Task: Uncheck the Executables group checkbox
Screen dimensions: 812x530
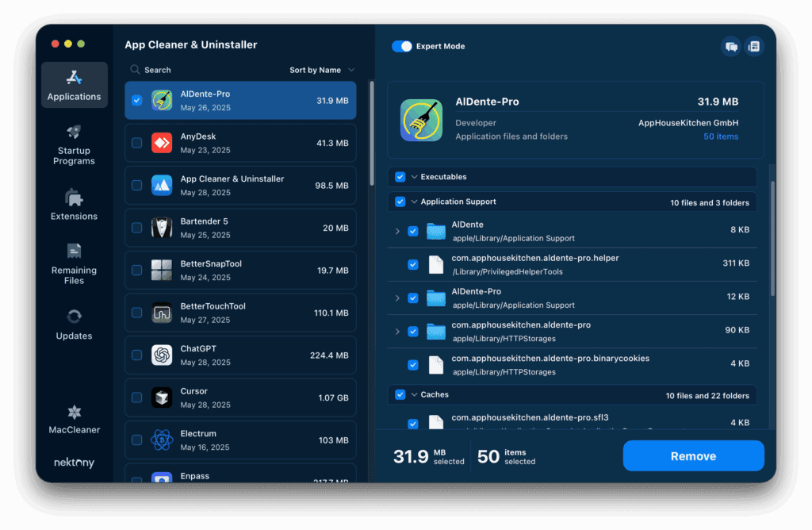Action: (x=400, y=177)
